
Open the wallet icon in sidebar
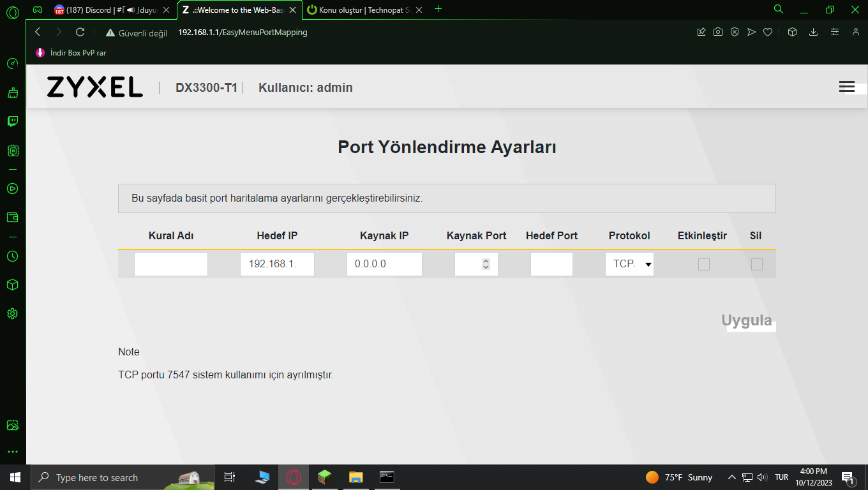pyautogui.click(x=12, y=217)
